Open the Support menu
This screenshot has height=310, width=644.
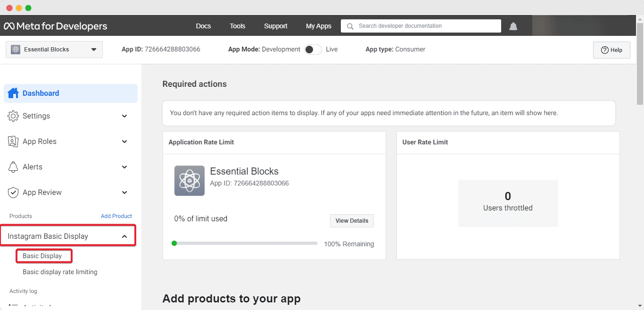click(x=276, y=26)
